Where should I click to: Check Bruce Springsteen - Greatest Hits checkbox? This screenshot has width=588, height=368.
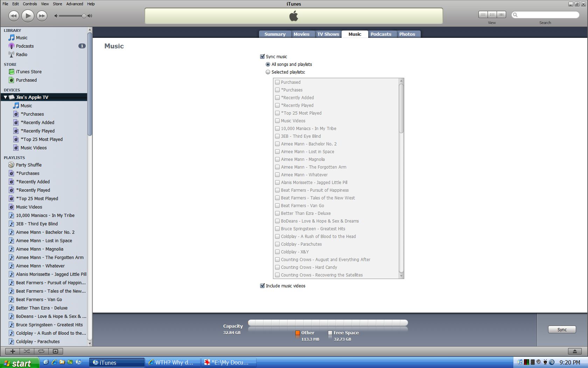pyautogui.click(x=278, y=229)
